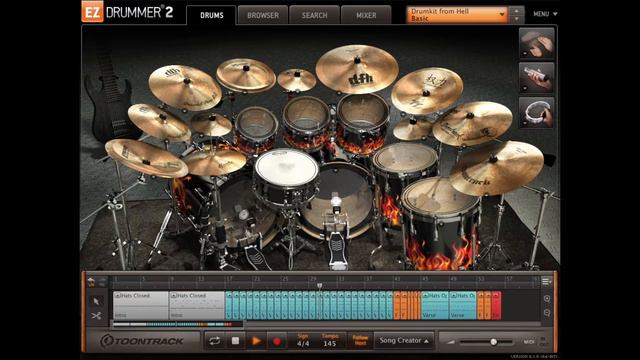The width and height of the screenshot is (640, 360).
Task: Click the undo icon above the track tools
Action: pos(91,281)
